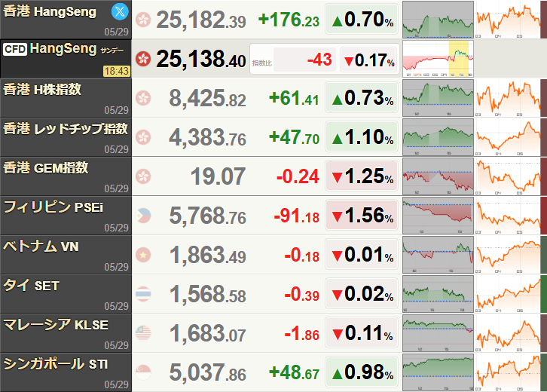Image resolution: width=547 pixels, height=392 pixels.
Task: Click KLSE ▼0.11% change badge
Action: pyautogui.click(x=362, y=332)
